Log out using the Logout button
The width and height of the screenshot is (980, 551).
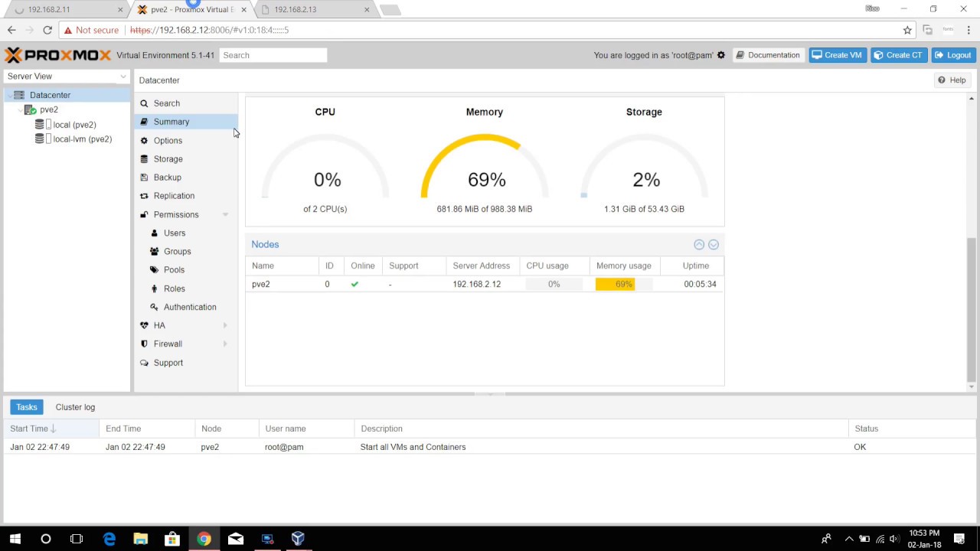(953, 55)
